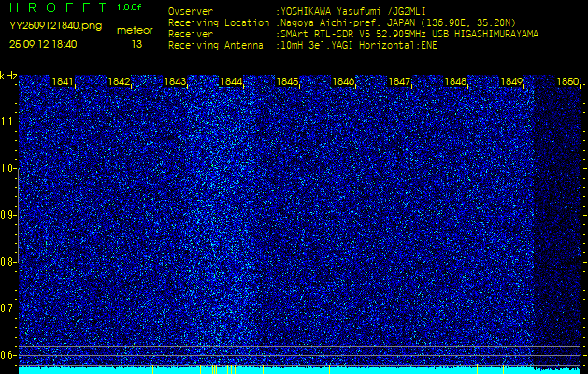This screenshot has height=374, width=588.
Task: Click the 1847 time marker
Action: pyautogui.click(x=400, y=82)
